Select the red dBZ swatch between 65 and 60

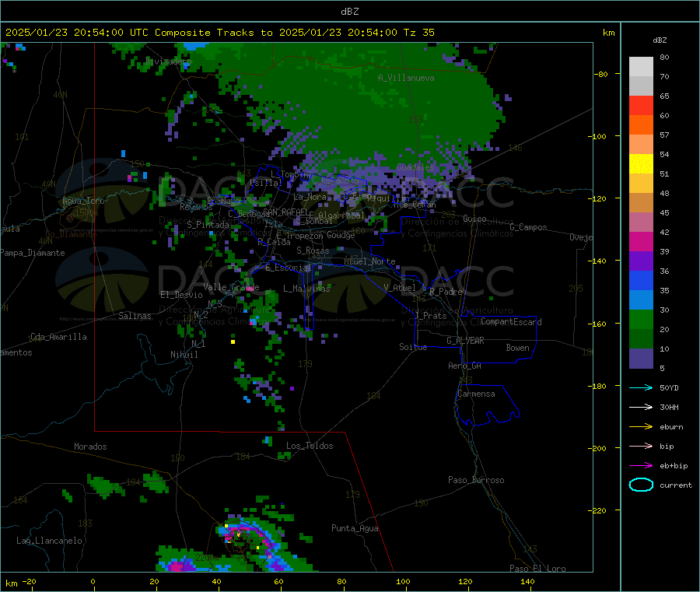(641, 105)
